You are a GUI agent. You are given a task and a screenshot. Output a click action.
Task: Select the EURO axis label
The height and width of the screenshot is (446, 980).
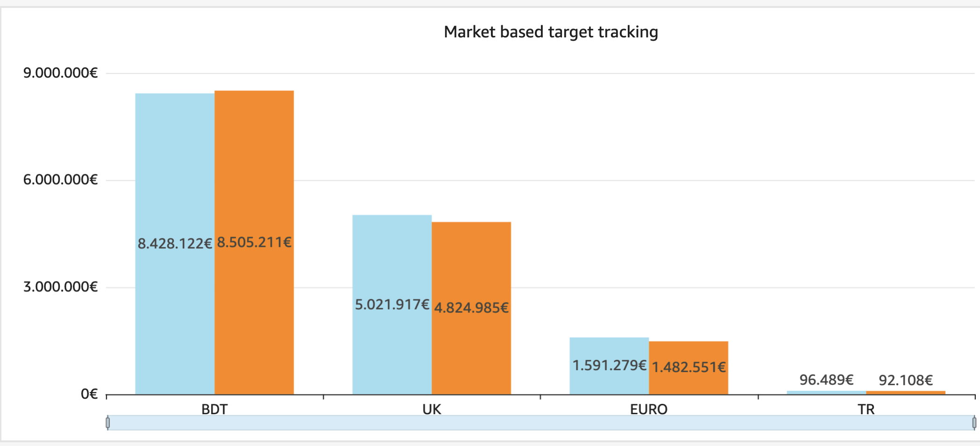pyautogui.click(x=649, y=409)
